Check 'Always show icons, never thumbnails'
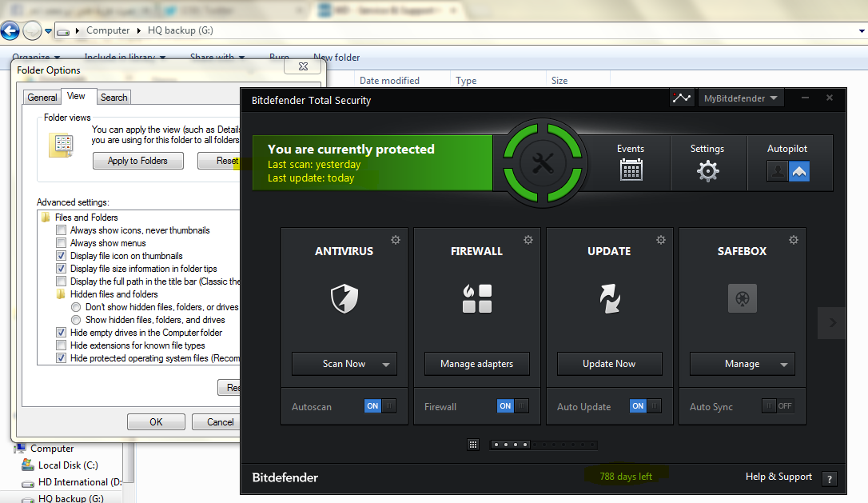 coord(61,230)
